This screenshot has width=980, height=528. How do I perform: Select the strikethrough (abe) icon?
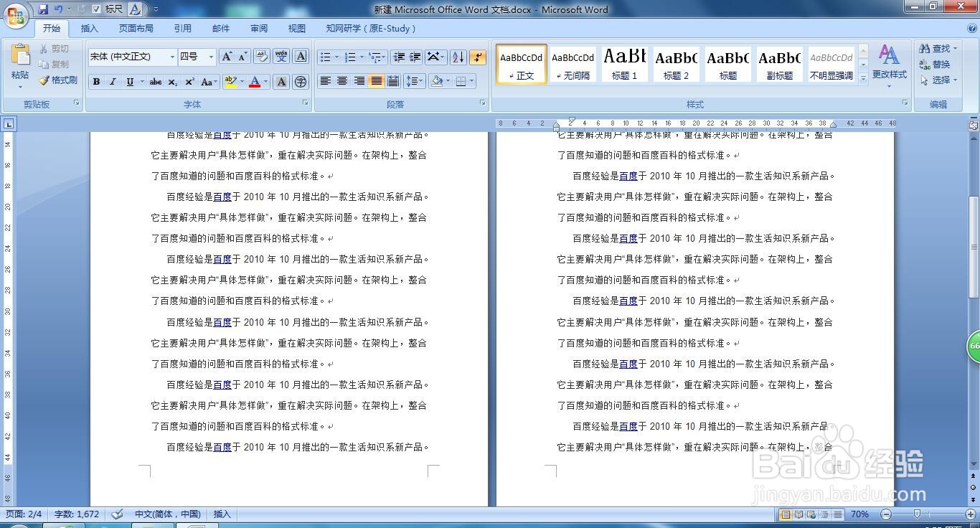156,81
